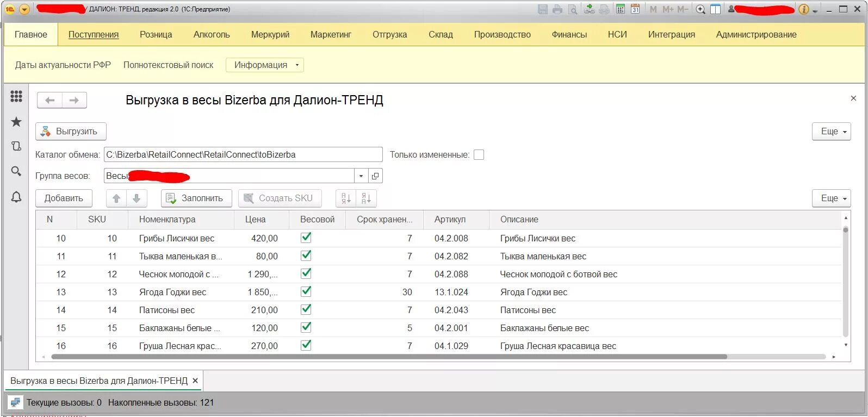Expand the Информация dropdown
The height and width of the screenshot is (417, 868).
[x=265, y=65]
